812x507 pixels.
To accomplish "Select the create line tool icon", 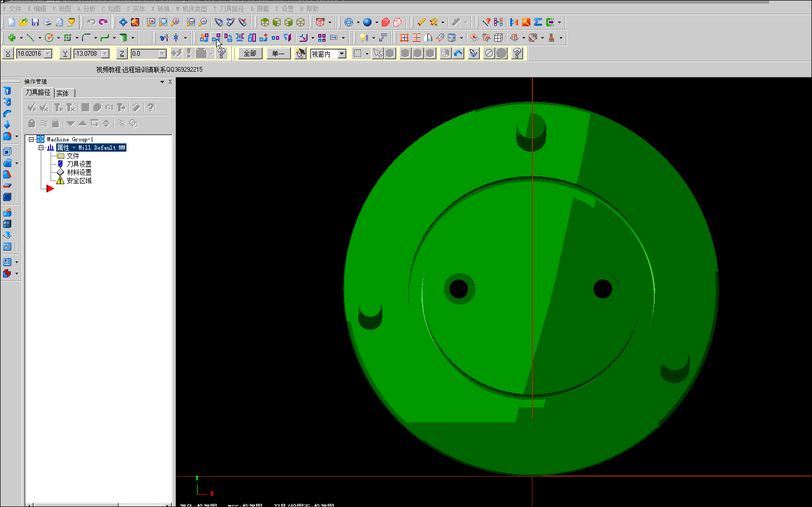I will pyautogui.click(x=30, y=38).
